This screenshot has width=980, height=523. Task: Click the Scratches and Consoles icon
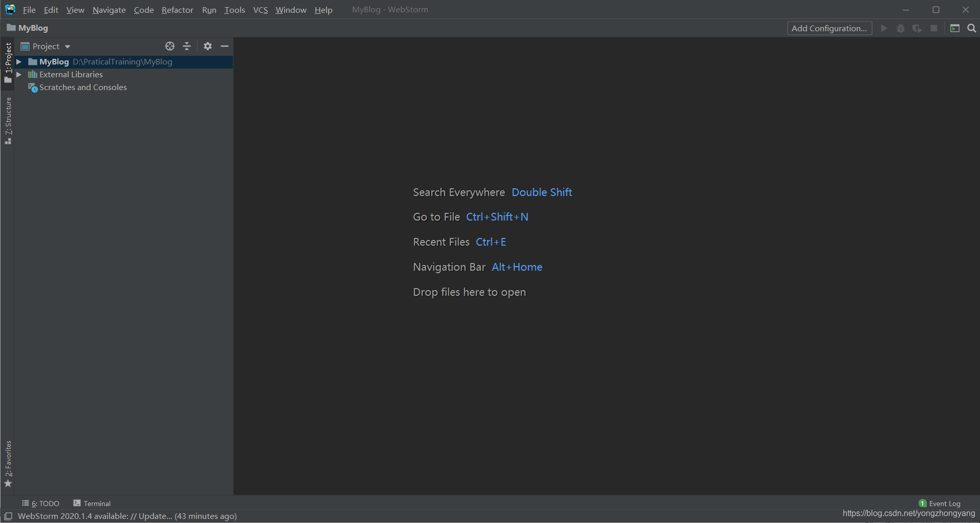pos(33,88)
